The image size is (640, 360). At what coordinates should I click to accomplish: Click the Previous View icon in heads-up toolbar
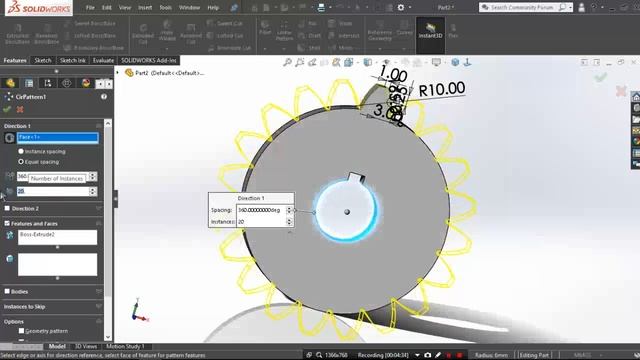click(x=312, y=62)
